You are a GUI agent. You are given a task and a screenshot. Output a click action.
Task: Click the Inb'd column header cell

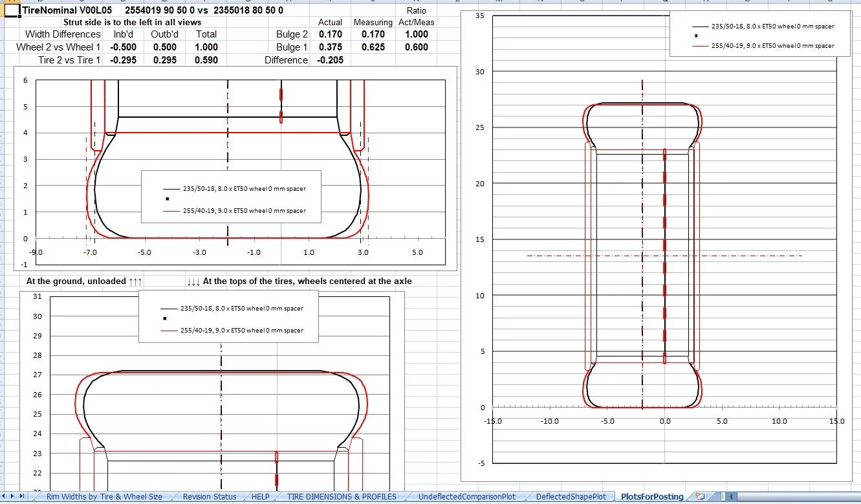tap(123, 34)
